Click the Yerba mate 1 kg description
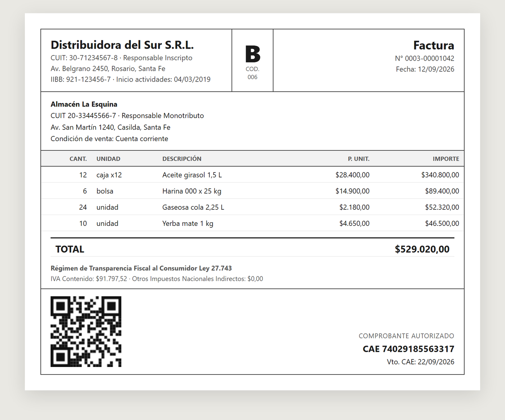 click(x=188, y=224)
